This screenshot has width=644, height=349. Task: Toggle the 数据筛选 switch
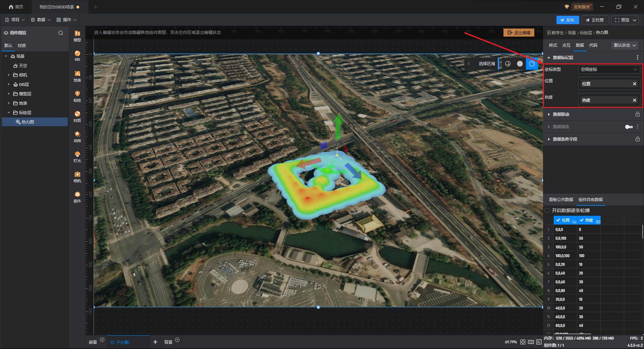pyautogui.click(x=629, y=127)
